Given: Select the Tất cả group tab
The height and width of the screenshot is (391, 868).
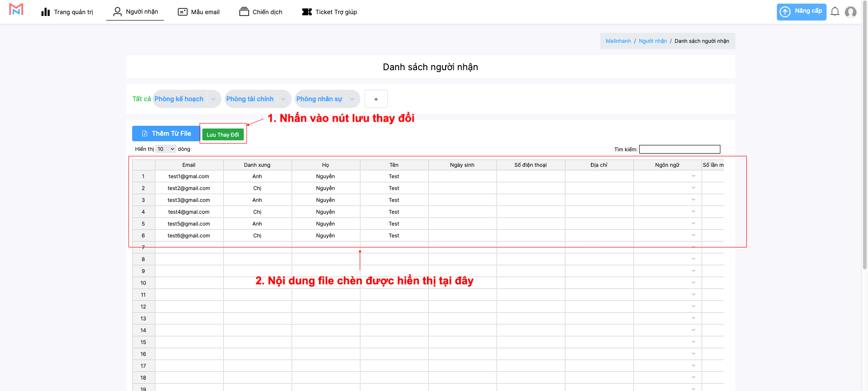Looking at the screenshot, I should coord(141,99).
